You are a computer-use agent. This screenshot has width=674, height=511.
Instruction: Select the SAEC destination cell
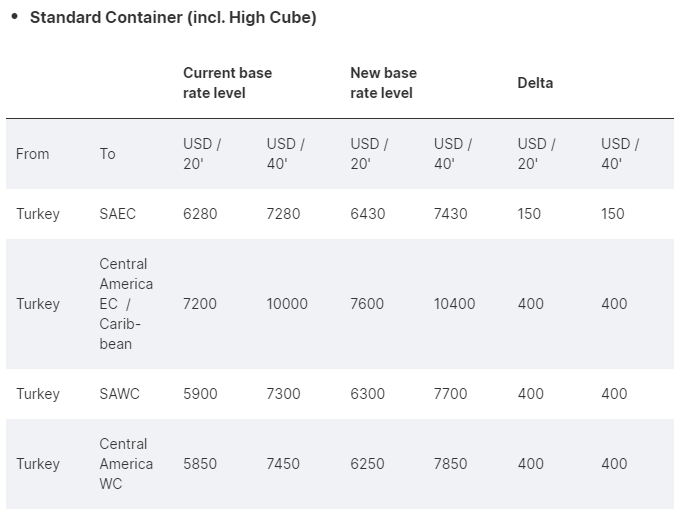[118, 214]
